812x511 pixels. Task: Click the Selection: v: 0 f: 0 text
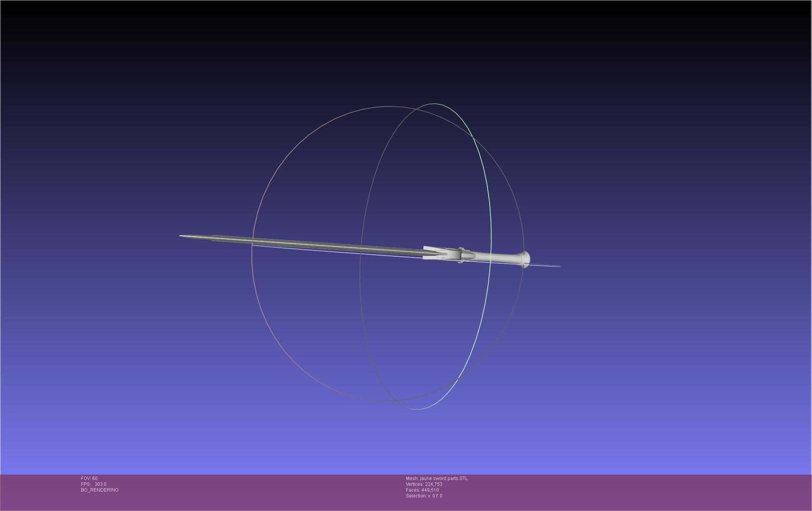[424, 496]
